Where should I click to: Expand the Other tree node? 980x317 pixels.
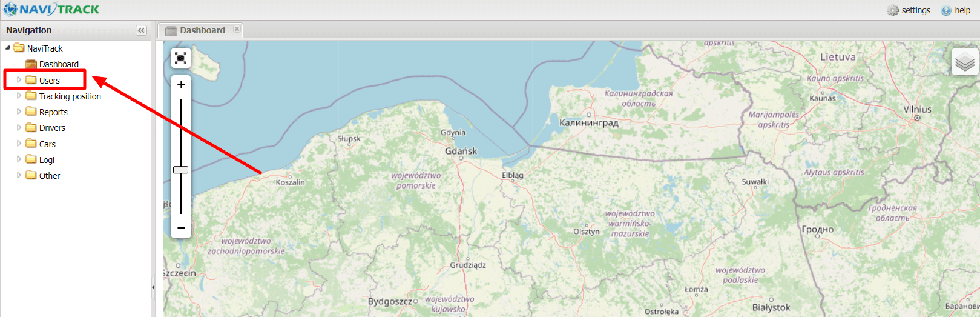pyautogui.click(x=19, y=175)
